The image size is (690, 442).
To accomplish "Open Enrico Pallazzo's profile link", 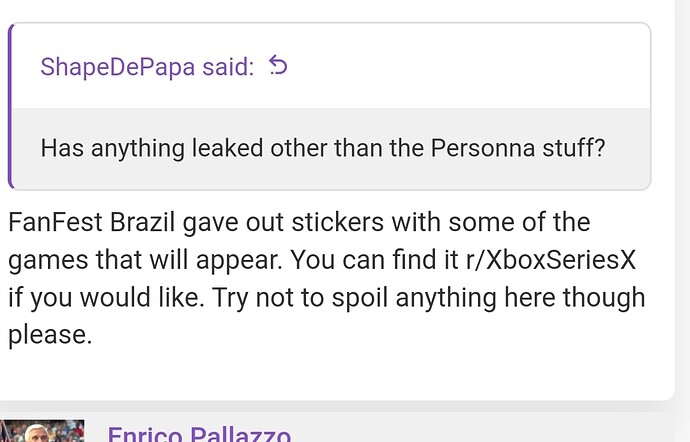I will (199, 435).
